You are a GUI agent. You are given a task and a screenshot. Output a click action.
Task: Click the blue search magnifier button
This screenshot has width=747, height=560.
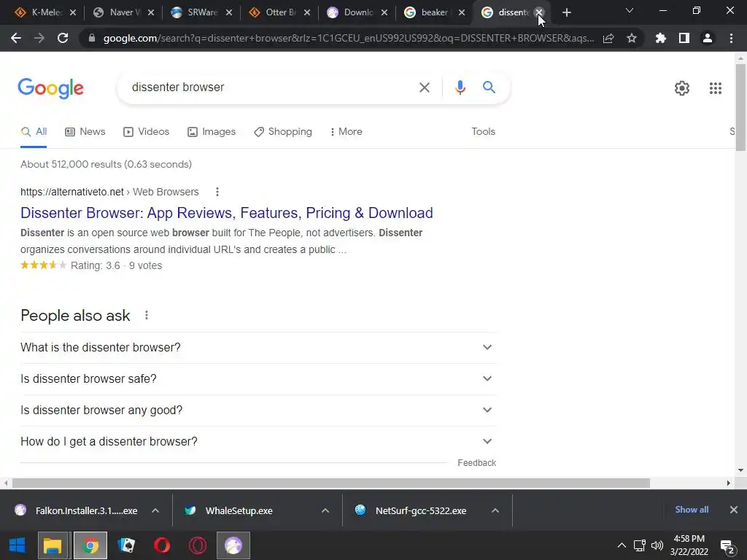[489, 87]
